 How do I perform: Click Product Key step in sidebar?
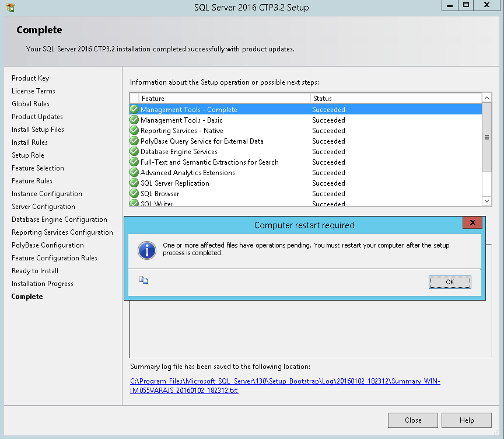[x=30, y=78]
